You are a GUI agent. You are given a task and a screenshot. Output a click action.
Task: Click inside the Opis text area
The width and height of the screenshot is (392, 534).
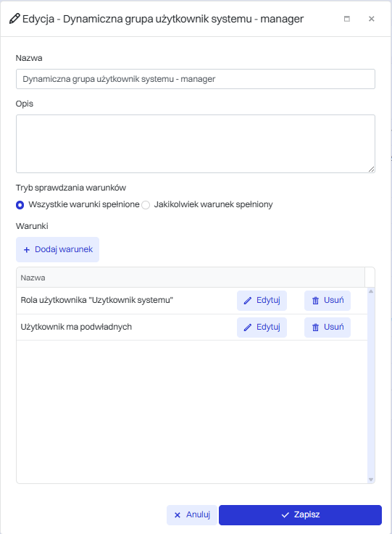196,143
